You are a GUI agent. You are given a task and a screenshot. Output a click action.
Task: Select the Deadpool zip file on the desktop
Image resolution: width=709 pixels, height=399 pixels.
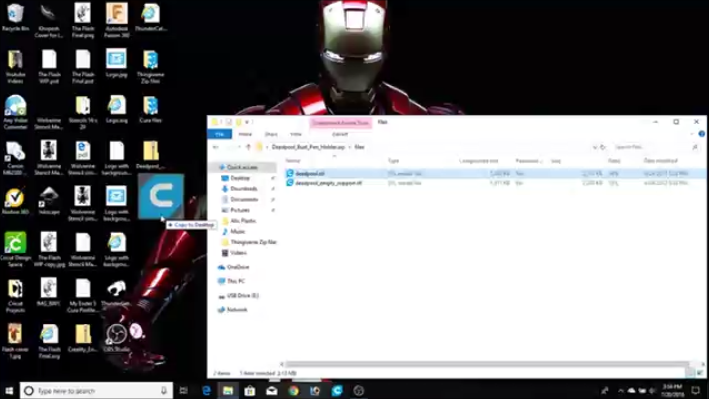pyautogui.click(x=151, y=155)
